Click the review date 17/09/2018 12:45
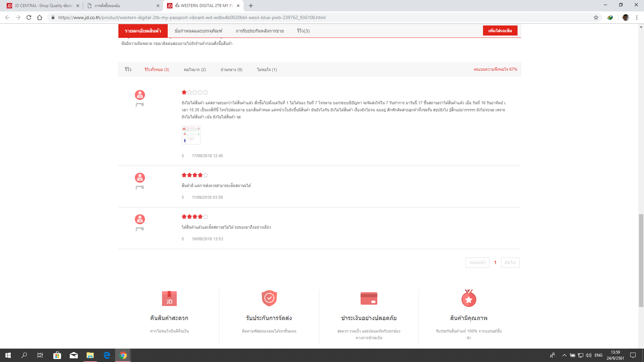 [x=207, y=156]
